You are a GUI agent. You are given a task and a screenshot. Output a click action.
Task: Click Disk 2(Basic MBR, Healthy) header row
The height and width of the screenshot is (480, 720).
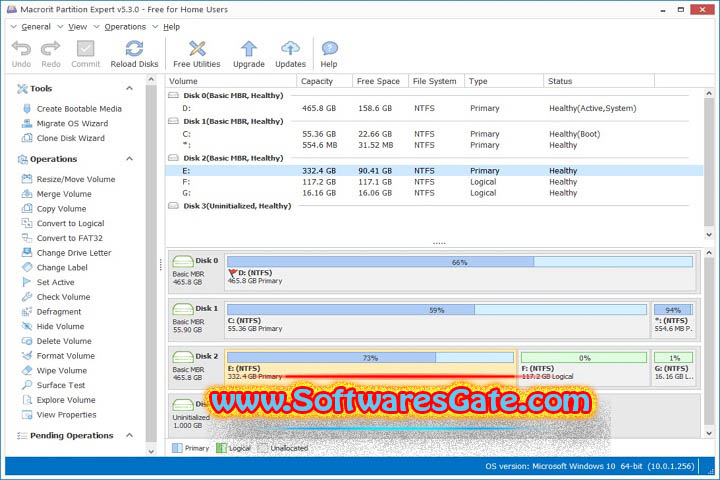434,158
